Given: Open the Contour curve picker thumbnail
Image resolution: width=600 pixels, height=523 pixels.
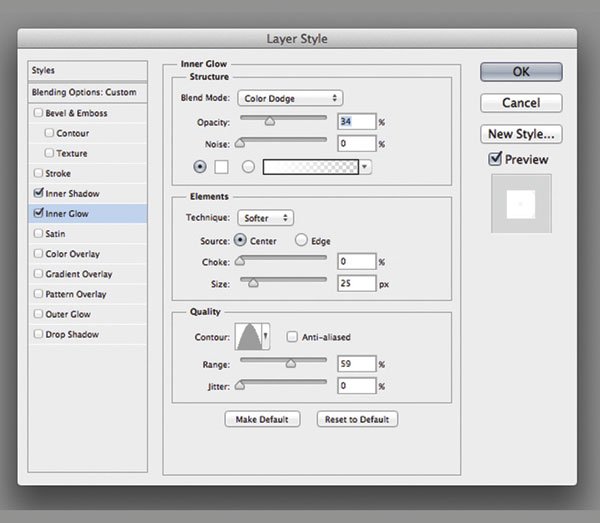Looking at the screenshot, I should [x=248, y=337].
